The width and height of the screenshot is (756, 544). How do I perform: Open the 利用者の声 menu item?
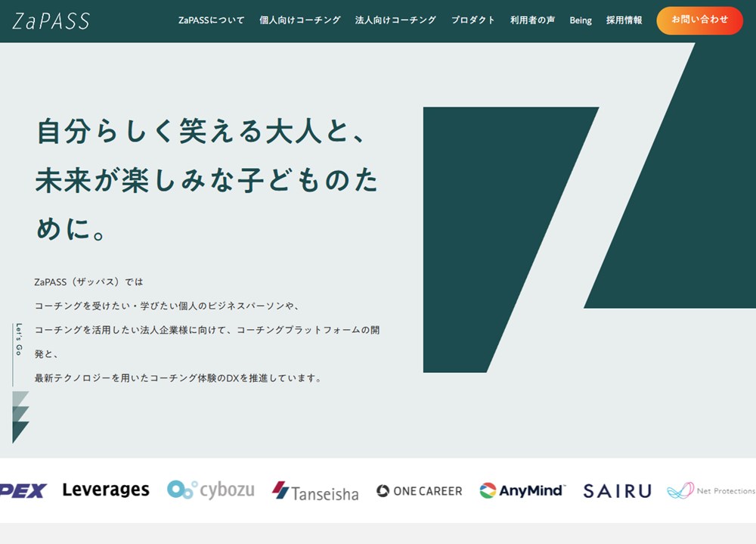532,20
